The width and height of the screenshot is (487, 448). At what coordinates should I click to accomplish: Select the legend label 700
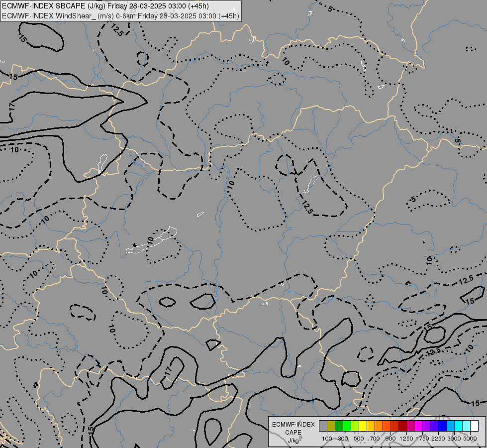coord(375,439)
